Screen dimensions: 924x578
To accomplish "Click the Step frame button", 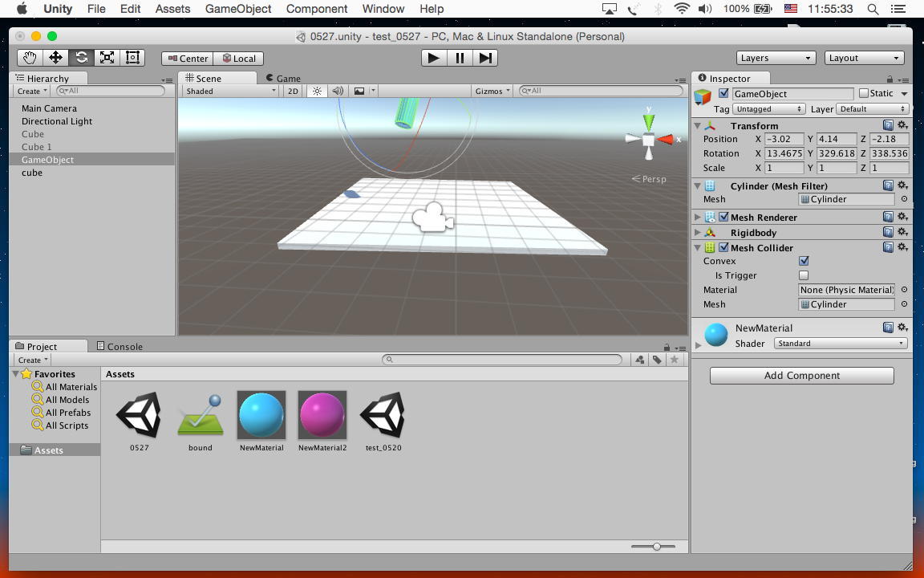I will tap(485, 58).
